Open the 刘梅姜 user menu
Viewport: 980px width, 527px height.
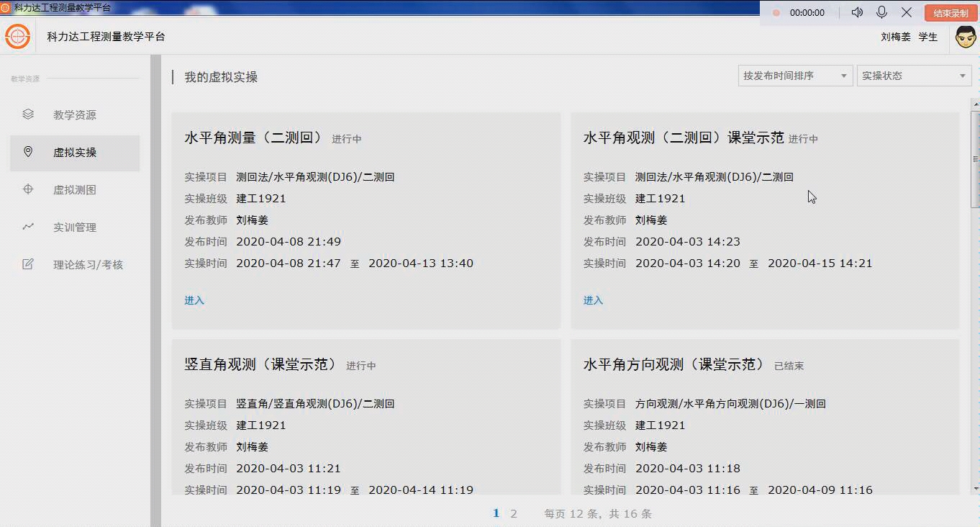tap(894, 37)
